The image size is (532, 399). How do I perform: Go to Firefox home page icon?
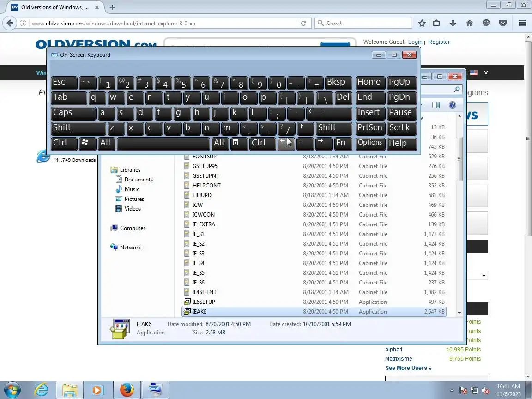pyautogui.click(x=470, y=23)
